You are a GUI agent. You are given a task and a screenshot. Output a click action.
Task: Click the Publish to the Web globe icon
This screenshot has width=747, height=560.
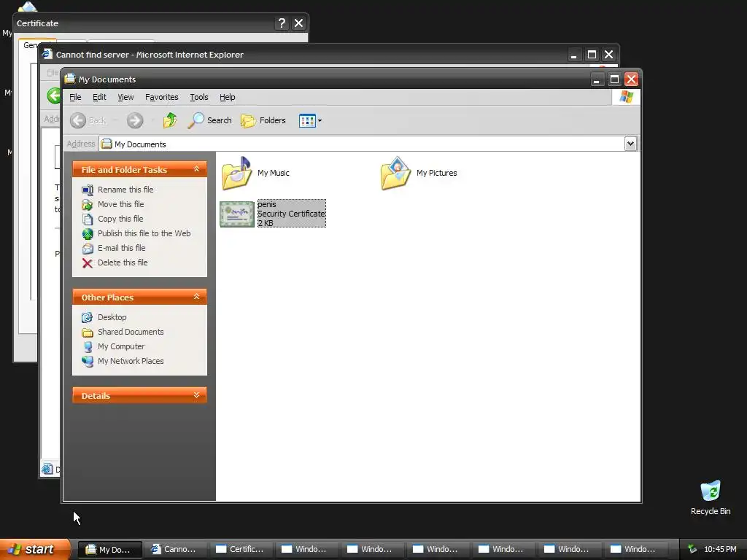click(88, 234)
